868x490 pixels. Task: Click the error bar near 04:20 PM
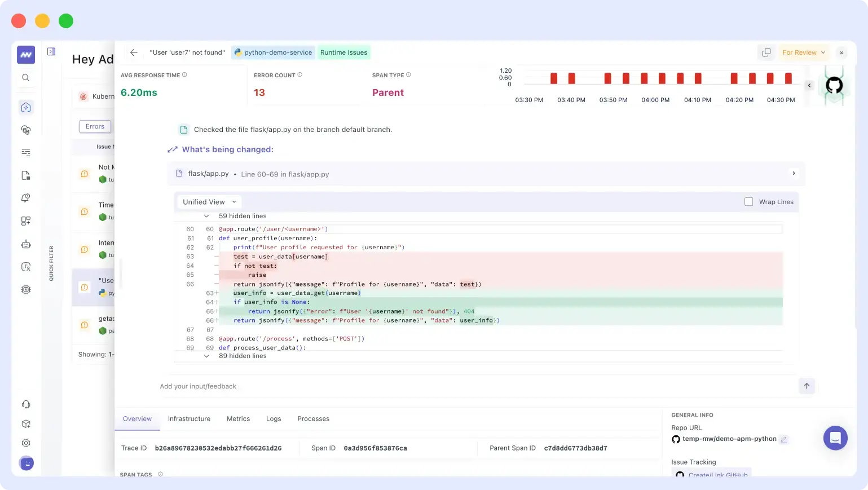click(734, 78)
